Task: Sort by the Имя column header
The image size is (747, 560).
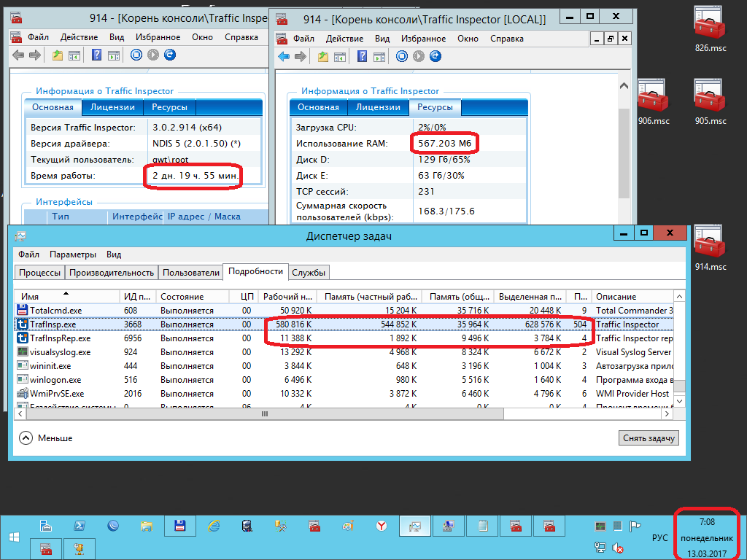Action: tap(66, 296)
